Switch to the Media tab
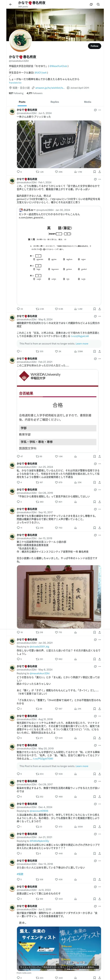The width and height of the screenshot is (110, 980). coord(88,102)
